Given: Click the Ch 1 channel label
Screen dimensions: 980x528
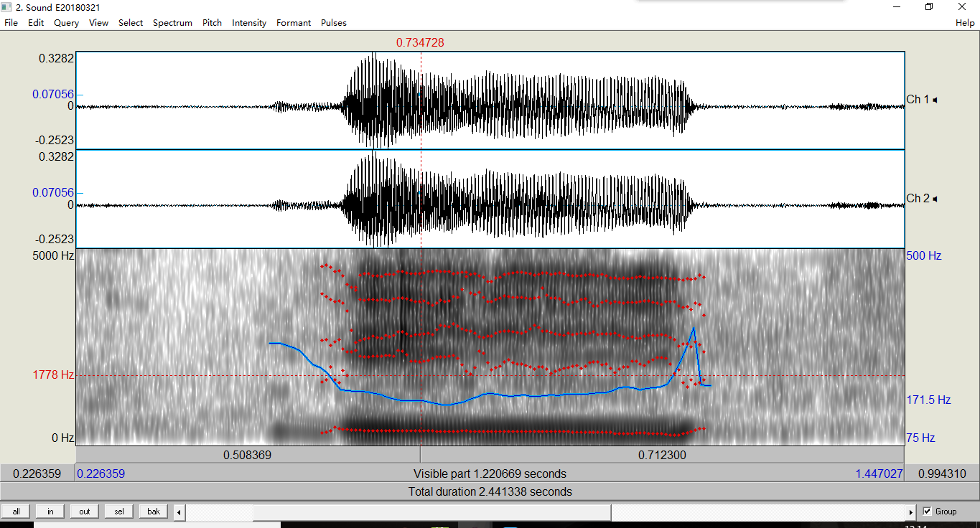Looking at the screenshot, I should [x=918, y=100].
